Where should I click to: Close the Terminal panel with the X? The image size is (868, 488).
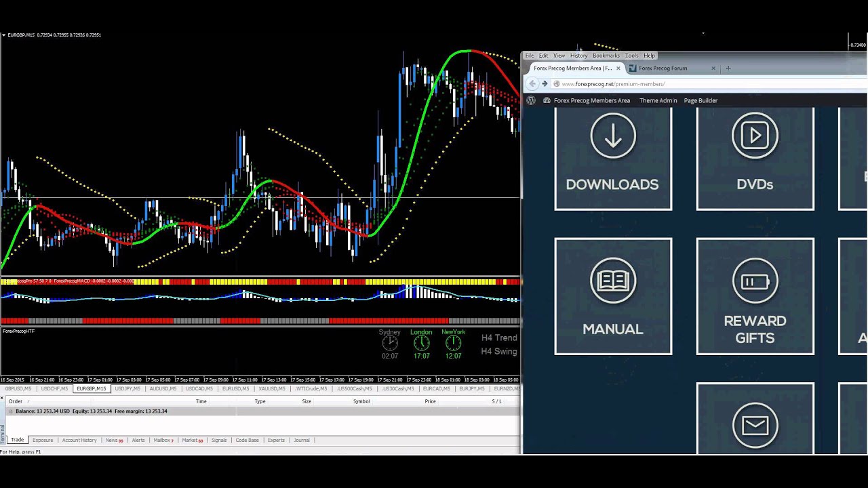2,397
